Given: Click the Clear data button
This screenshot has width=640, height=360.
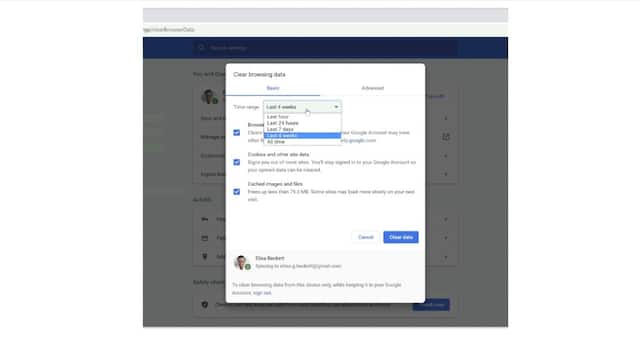Looking at the screenshot, I should (x=401, y=237).
